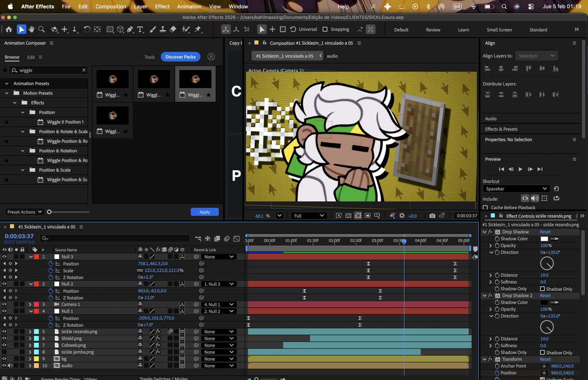Select the Hand tool
This screenshot has width=588, height=380.
[31, 29]
